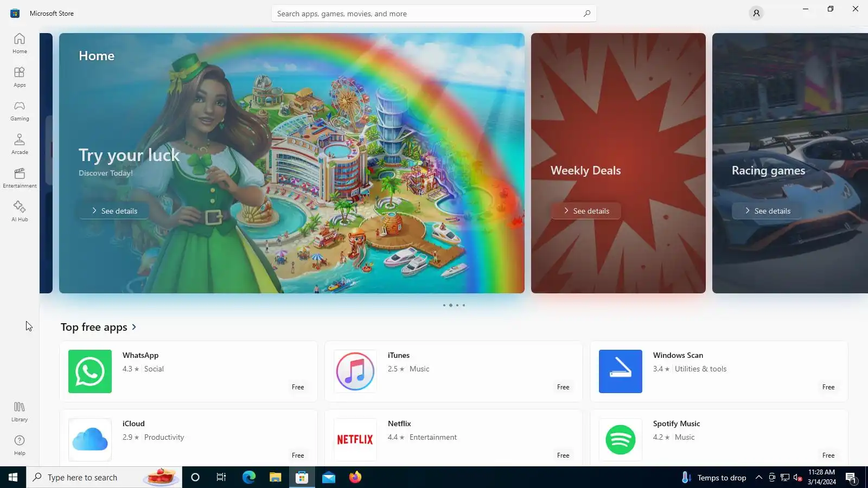This screenshot has width=868, height=488.
Task: Click the carousel page indicator dots
Action: 454,305
